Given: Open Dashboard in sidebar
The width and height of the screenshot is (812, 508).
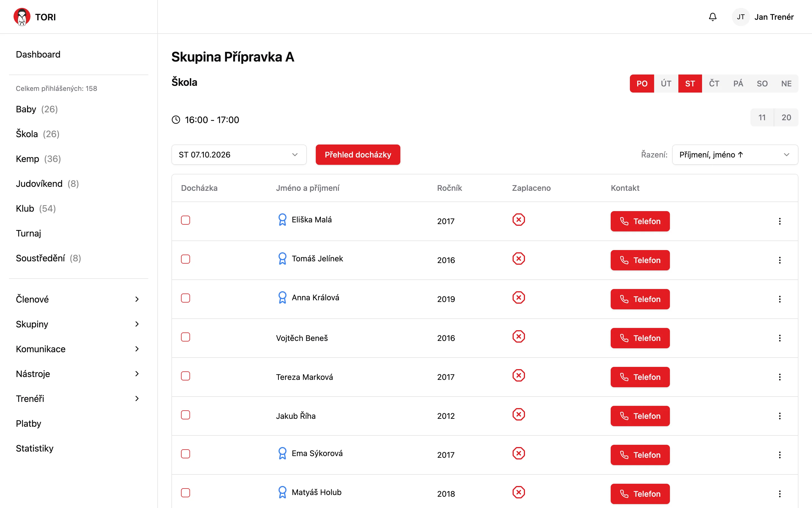Looking at the screenshot, I should [x=38, y=54].
